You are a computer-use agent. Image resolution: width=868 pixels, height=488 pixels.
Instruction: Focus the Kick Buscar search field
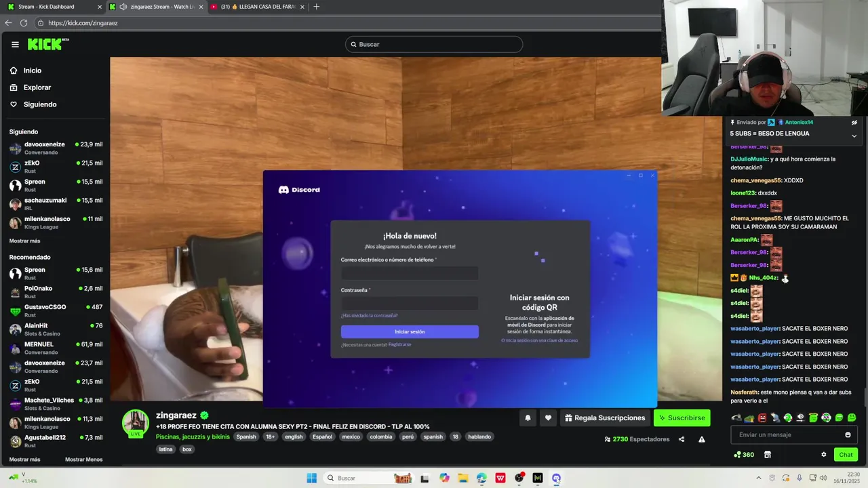(x=434, y=44)
